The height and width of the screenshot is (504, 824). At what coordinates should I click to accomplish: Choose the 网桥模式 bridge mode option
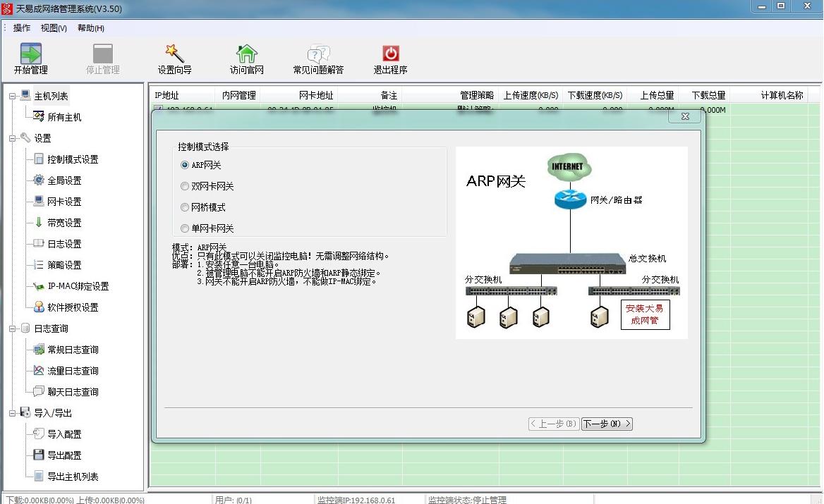[185, 207]
